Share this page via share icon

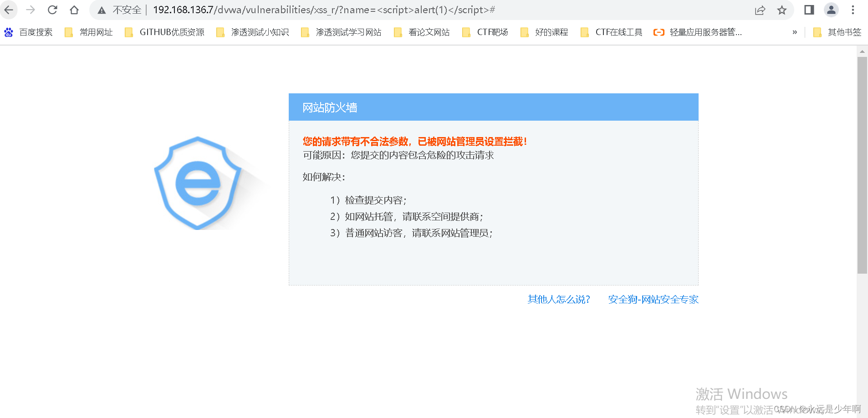(x=760, y=10)
